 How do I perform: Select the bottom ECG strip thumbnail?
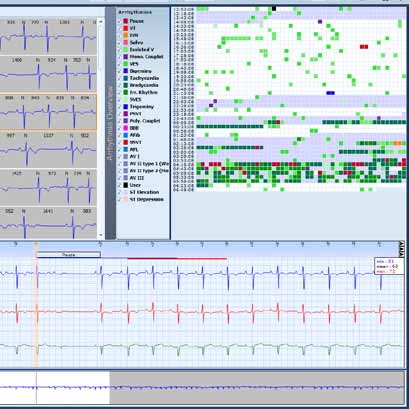tap(48, 223)
